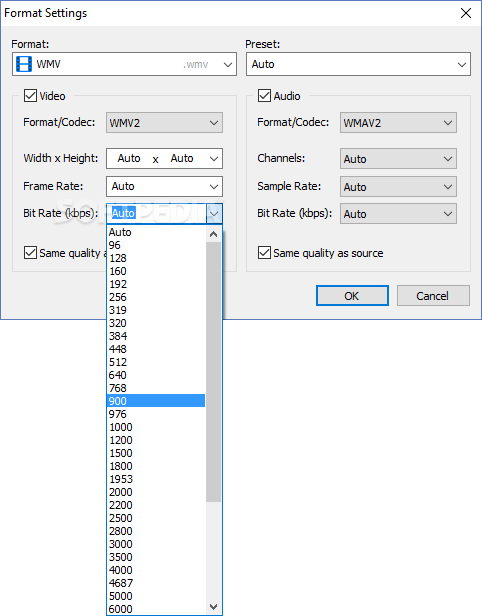Select the 320 bit rate option
The width and height of the screenshot is (482, 616).
(x=156, y=323)
